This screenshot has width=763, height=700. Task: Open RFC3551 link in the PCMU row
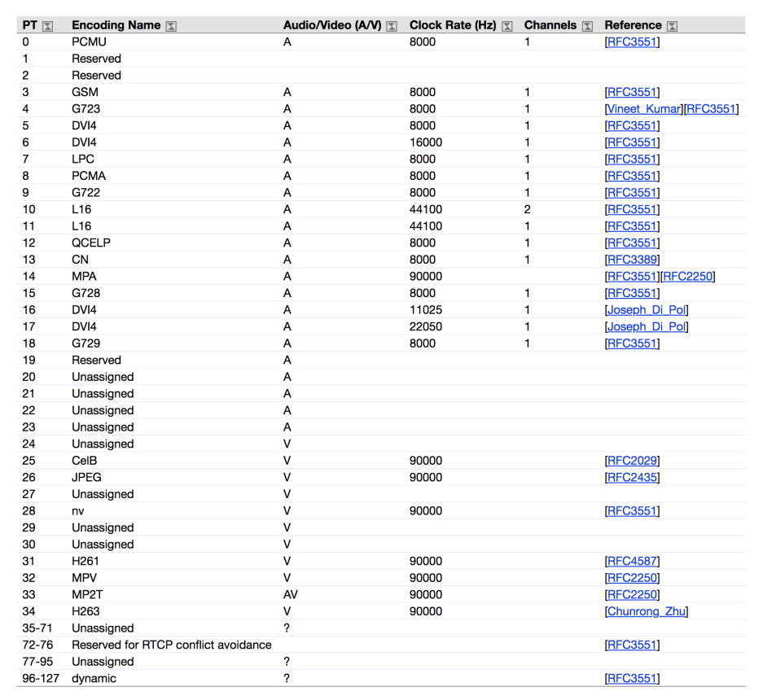(x=632, y=42)
